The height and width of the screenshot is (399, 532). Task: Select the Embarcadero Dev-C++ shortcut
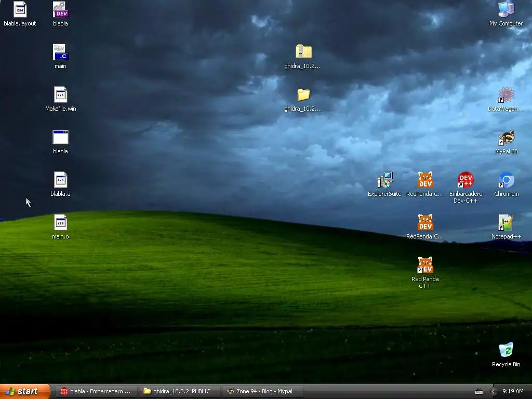[x=465, y=180]
